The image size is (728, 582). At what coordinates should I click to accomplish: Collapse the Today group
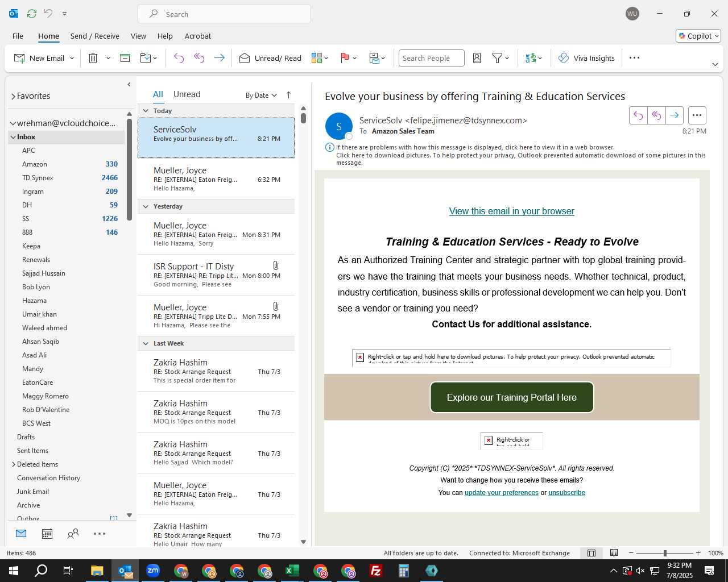coord(146,111)
